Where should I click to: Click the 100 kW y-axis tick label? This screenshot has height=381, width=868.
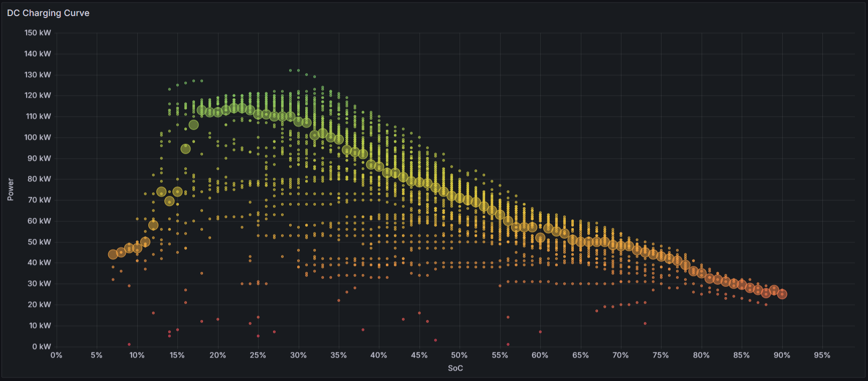[x=38, y=137]
